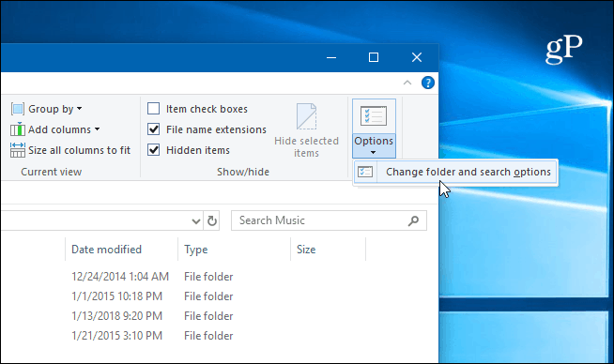Click the search magnifier icon

pyautogui.click(x=413, y=220)
